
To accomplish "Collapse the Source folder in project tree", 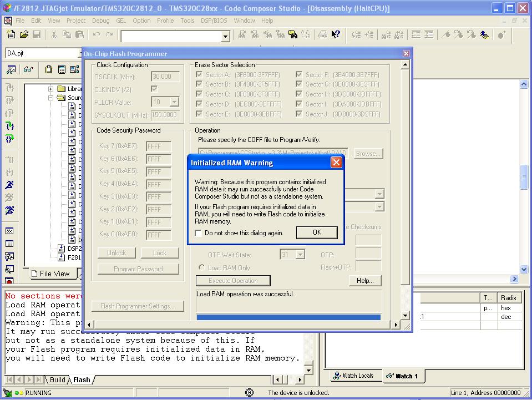I will click(x=50, y=98).
